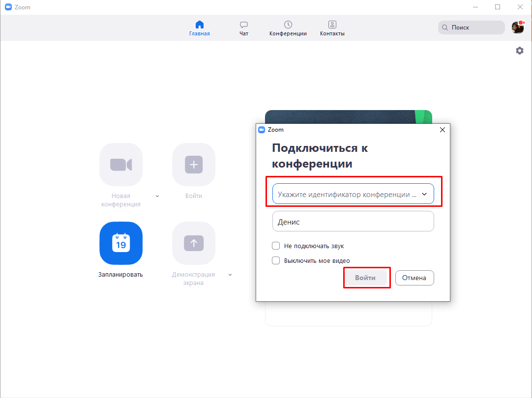
Task: Close the main Zoom window
Action: 520,7
